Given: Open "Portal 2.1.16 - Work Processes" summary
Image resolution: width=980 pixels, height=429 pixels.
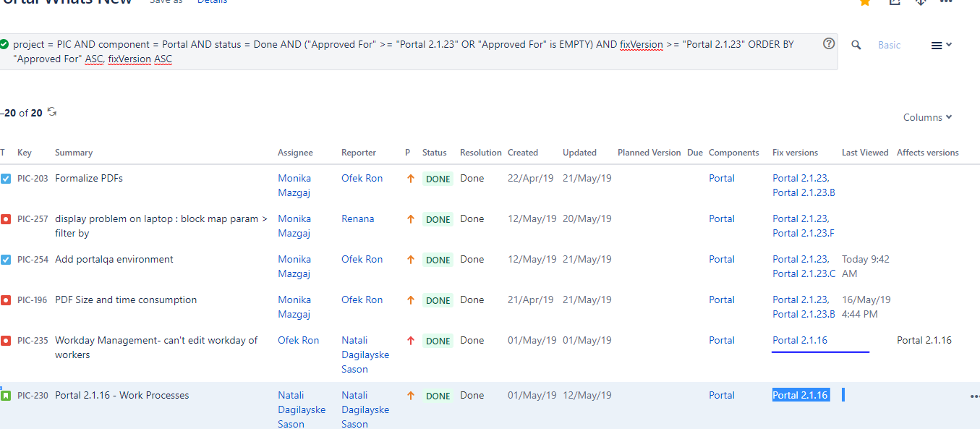Looking at the screenshot, I should click(122, 395).
